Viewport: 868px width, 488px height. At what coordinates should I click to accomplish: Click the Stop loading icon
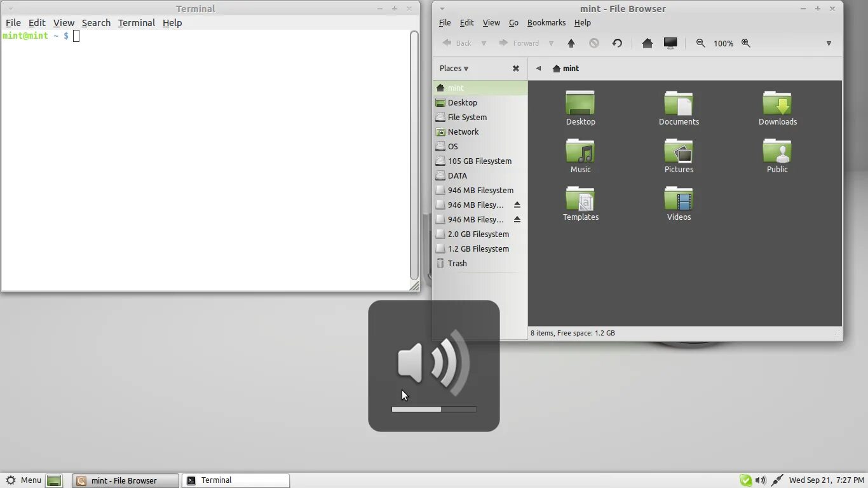tap(594, 43)
